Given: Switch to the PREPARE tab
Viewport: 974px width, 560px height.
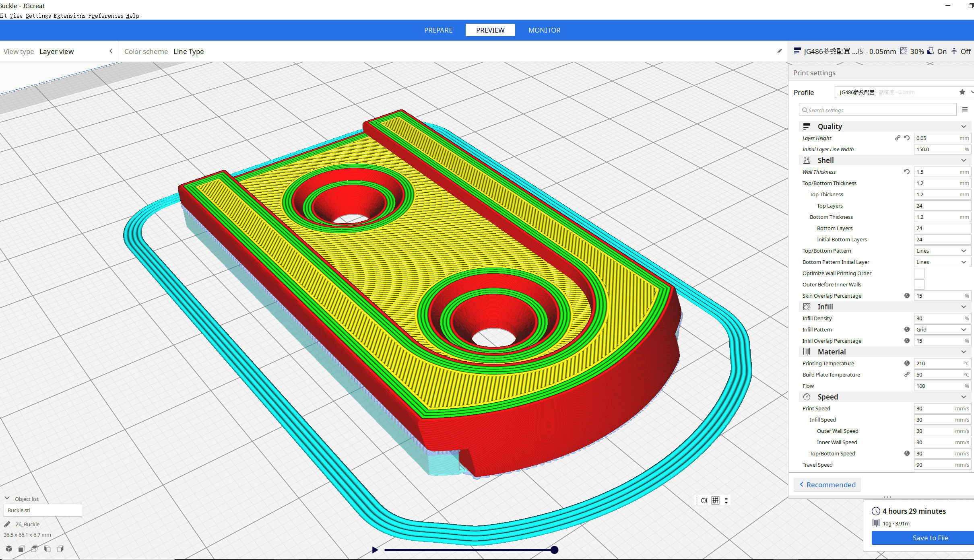Looking at the screenshot, I should tap(438, 30).
